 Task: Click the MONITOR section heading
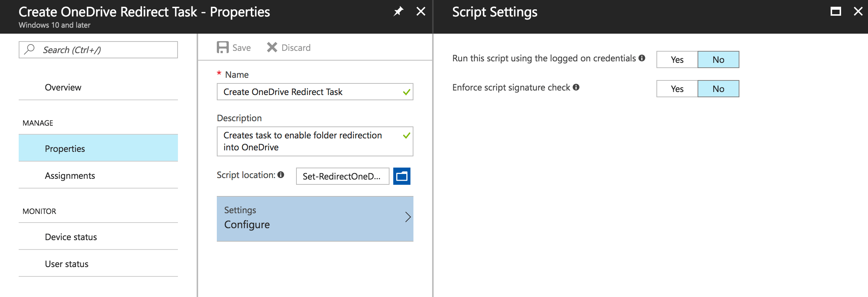[39, 211]
